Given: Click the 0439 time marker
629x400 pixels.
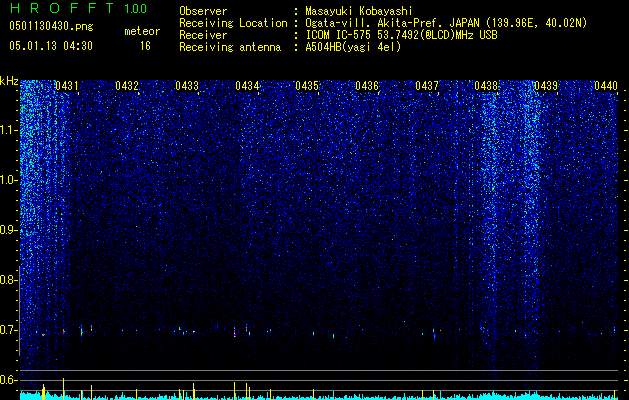Looking at the screenshot, I should tap(546, 86).
